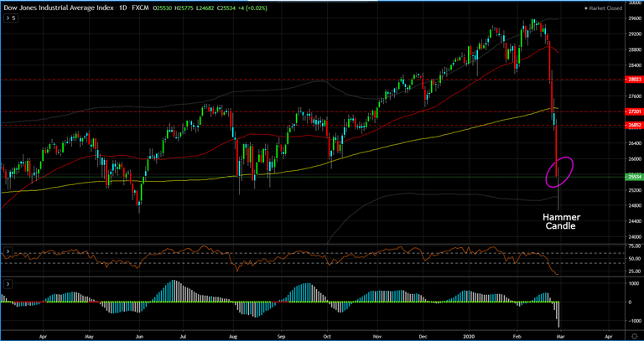Click the red 28023 price tag
Screen dimensions: 644x341
[633, 80]
